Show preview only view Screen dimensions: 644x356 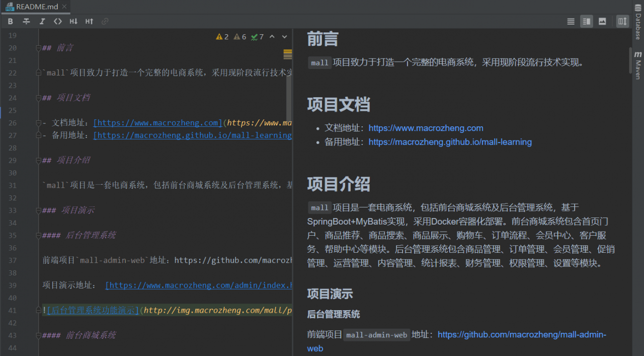[602, 21]
